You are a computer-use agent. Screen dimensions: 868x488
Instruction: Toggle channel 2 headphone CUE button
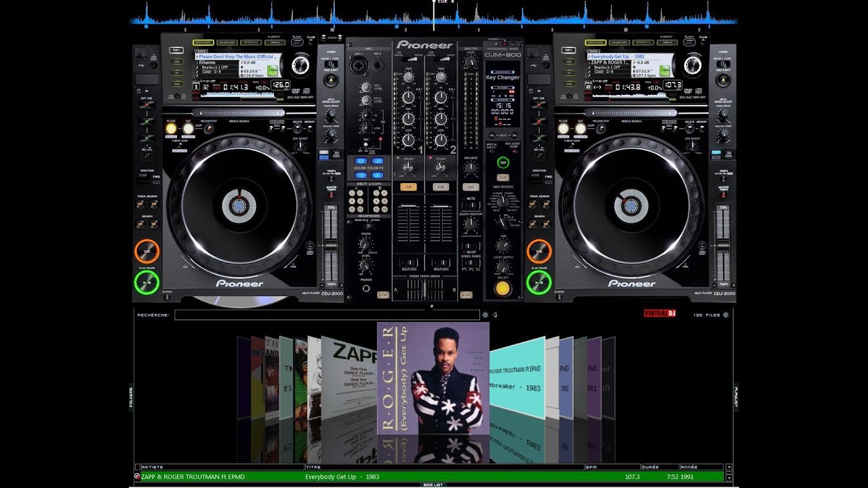(441, 187)
